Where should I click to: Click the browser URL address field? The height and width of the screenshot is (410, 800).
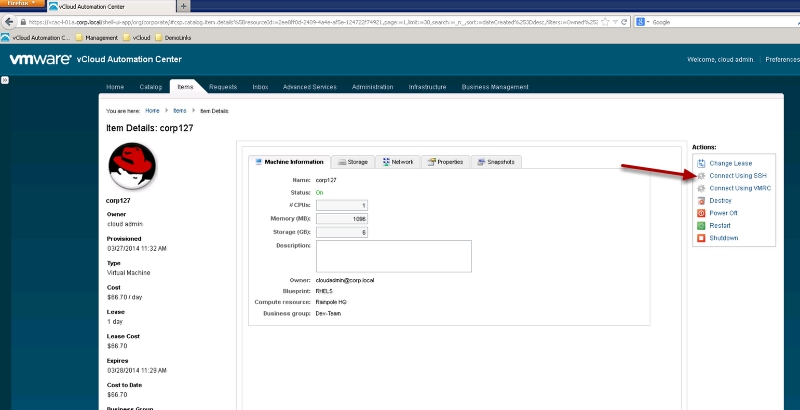click(312, 22)
